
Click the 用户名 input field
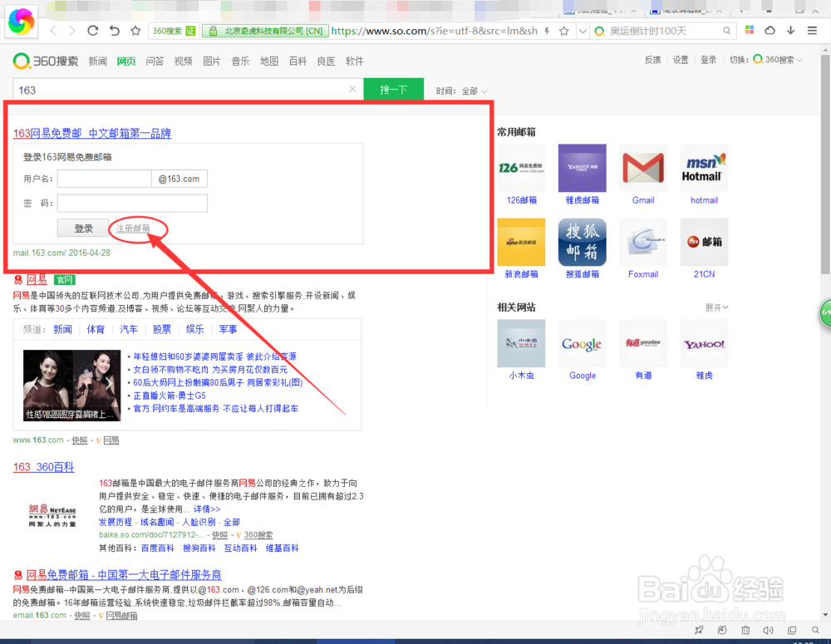(105, 179)
